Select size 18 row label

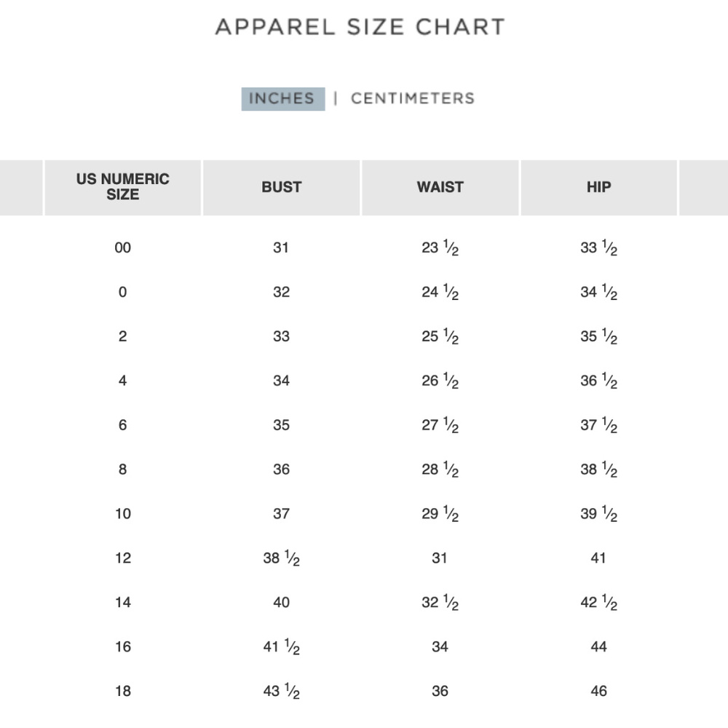[x=123, y=691]
